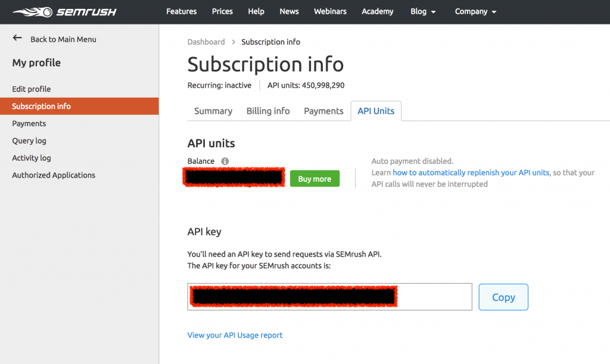Open Activity log in sidebar
This screenshot has width=610, height=364.
click(x=32, y=158)
